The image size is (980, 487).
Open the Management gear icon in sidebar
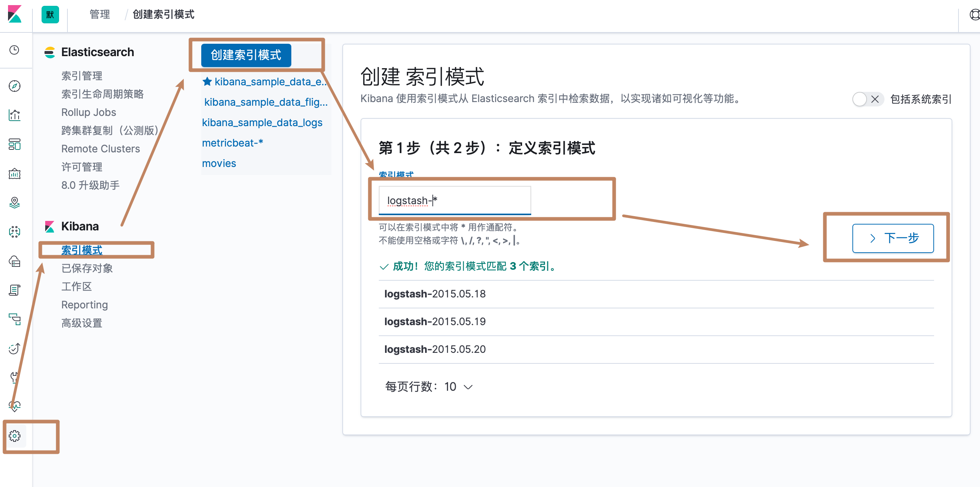15,436
